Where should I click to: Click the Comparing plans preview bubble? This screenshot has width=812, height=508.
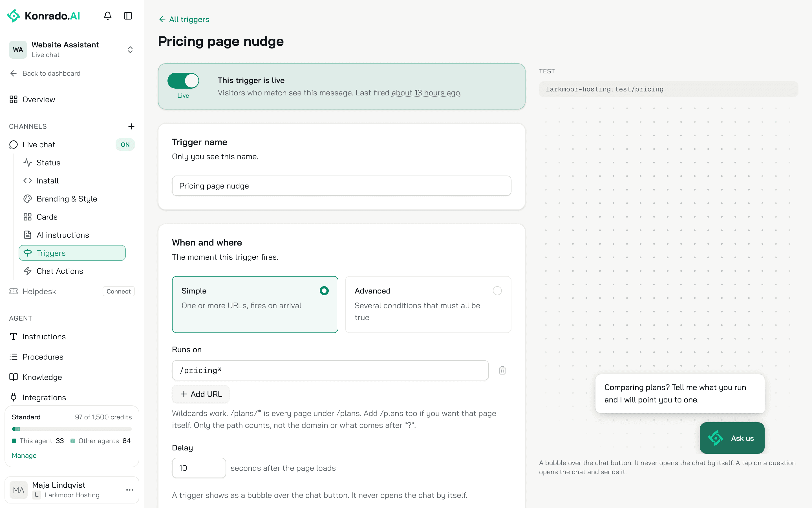click(x=680, y=393)
